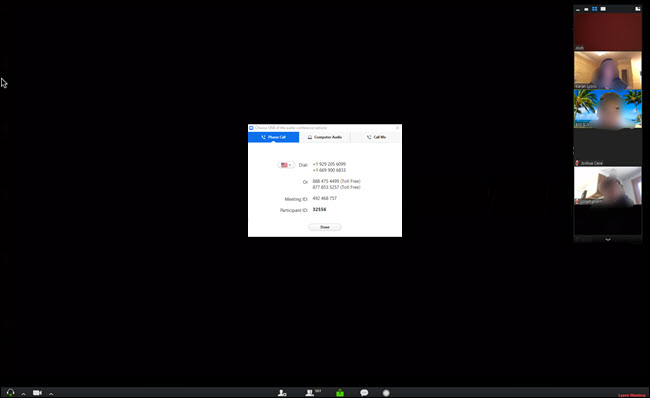This screenshot has height=398, width=650.
Task: Select dial number +1 669 900 6833
Action: click(x=329, y=170)
